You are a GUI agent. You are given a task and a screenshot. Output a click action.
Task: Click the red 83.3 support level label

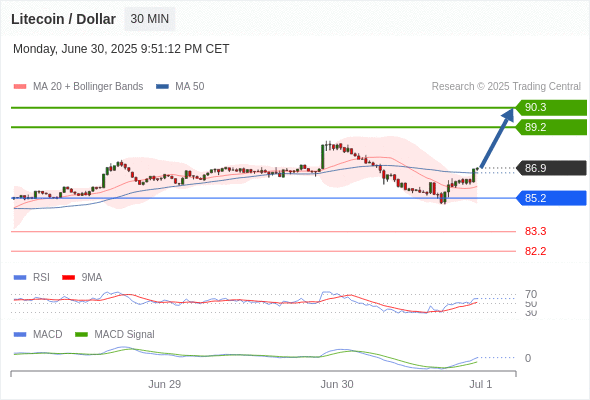(535, 231)
